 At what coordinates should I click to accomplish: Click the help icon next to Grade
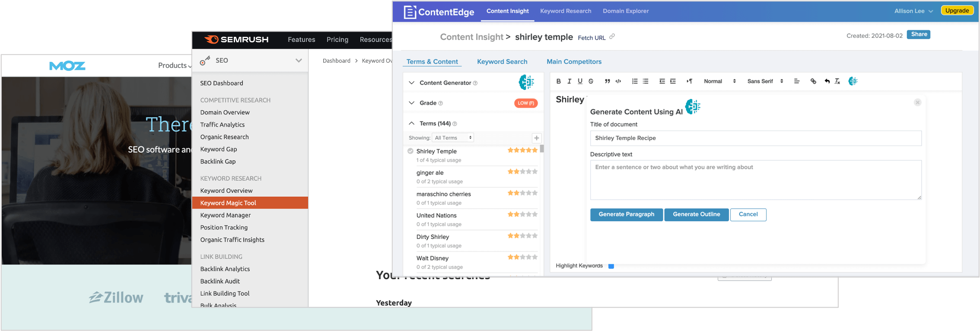coord(441,103)
